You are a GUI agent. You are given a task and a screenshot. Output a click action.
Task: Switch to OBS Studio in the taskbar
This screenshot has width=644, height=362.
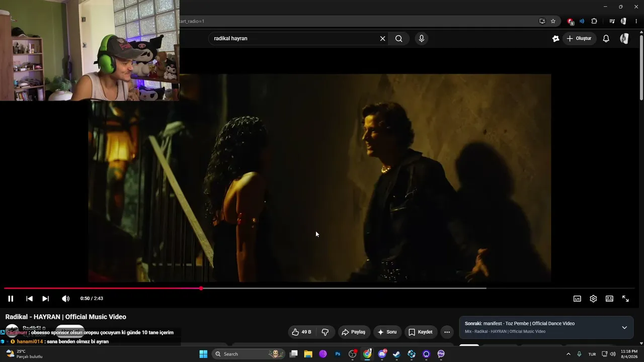coord(353,354)
